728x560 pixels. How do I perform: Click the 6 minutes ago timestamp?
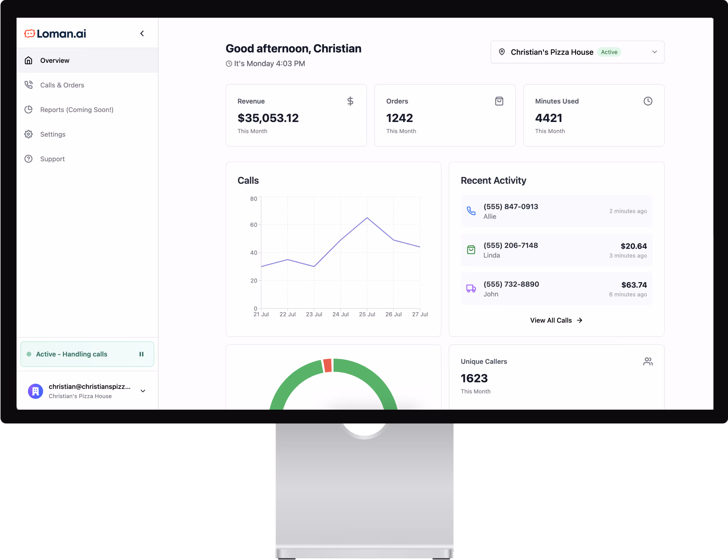[x=628, y=294]
